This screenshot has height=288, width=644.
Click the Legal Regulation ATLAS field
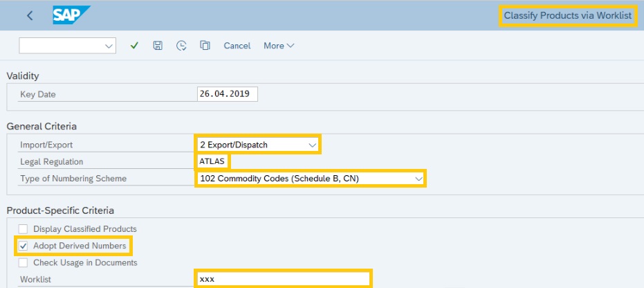tap(212, 161)
